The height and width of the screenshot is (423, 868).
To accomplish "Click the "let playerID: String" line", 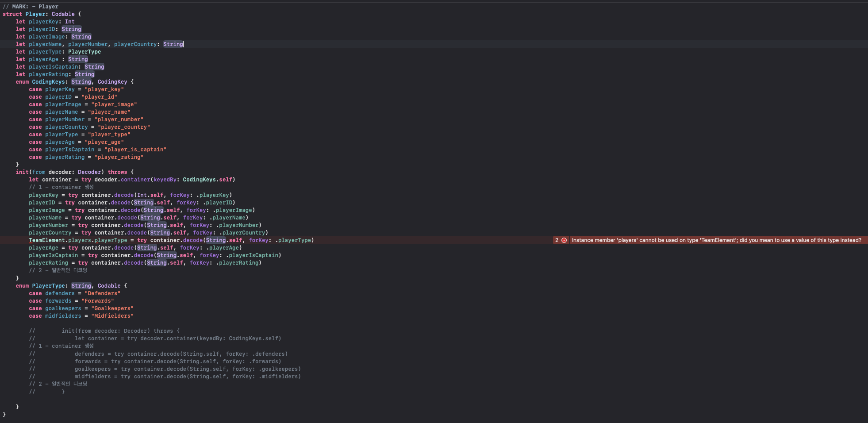I will pyautogui.click(x=49, y=29).
